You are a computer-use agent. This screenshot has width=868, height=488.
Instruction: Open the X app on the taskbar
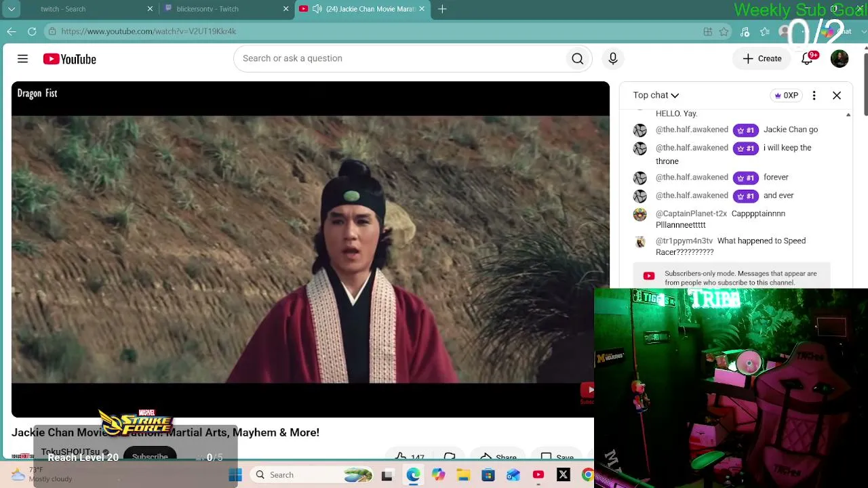[x=564, y=475]
